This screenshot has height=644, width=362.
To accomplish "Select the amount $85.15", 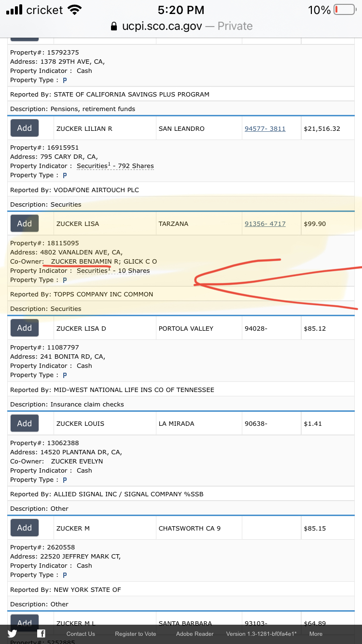I will pos(315,529).
